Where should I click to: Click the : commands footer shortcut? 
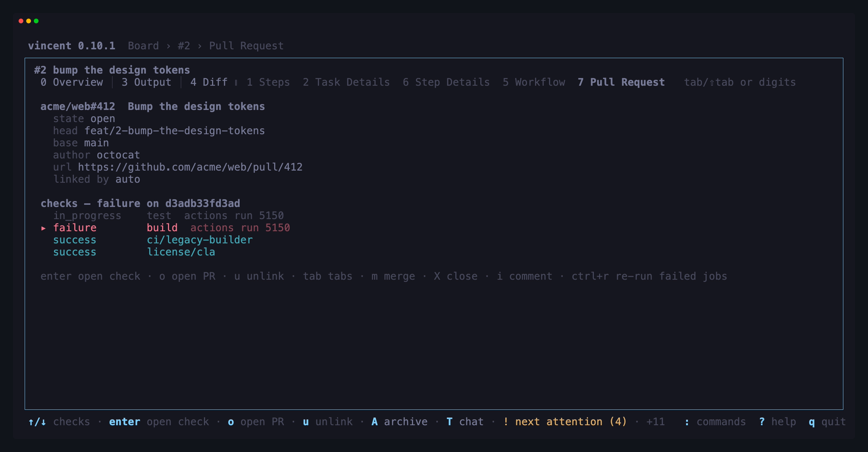pos(715,422)
